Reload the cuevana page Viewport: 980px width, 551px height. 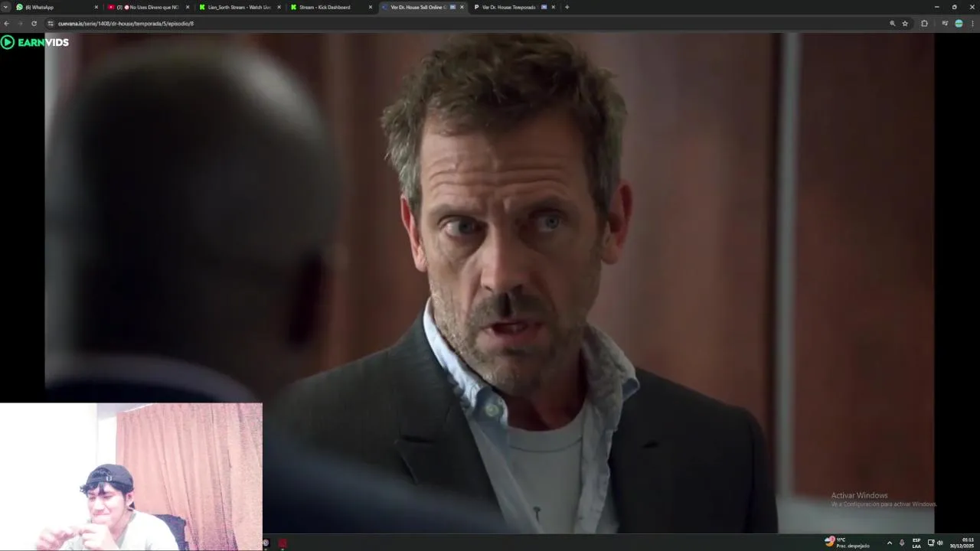pos(34,24)
